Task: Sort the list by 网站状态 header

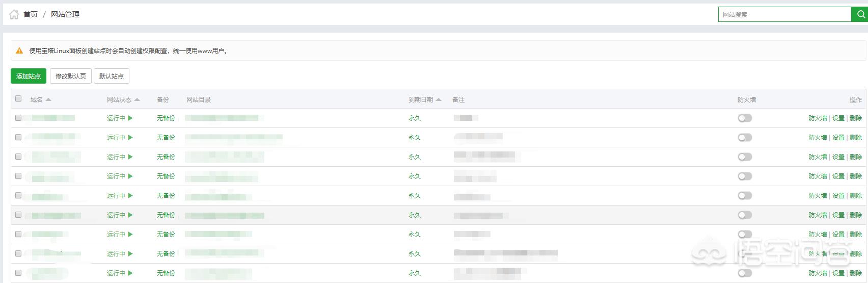Action: point(119,99)
